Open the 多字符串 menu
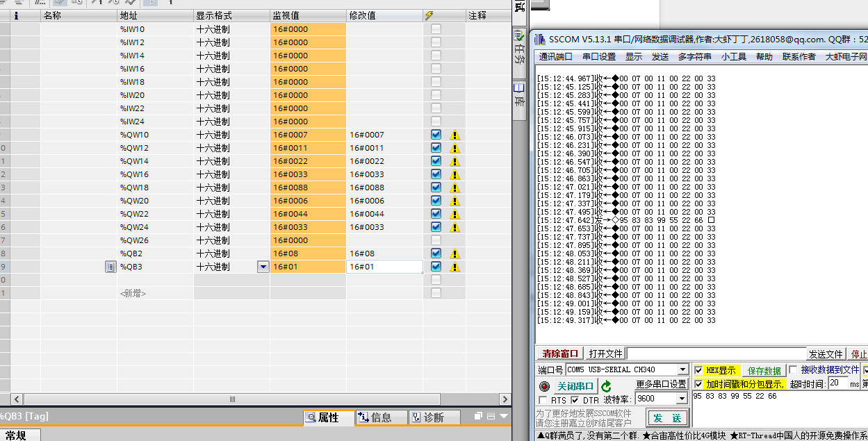 pyautogui.click(x=695, y=57)
